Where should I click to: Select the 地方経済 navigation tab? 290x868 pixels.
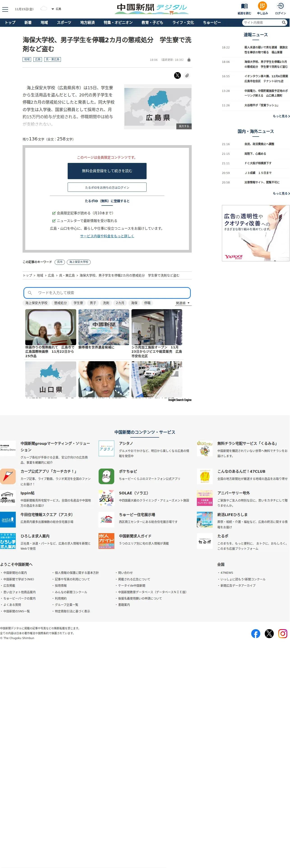(87, 23)
